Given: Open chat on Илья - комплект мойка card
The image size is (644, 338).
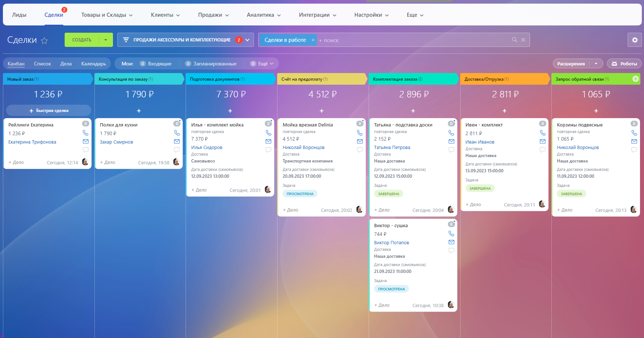Looking at the screenshot, I should click(268, 150).
